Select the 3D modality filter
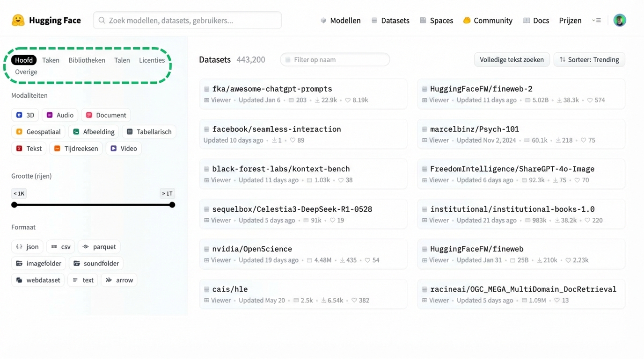Viewport: 644px width, 359px height. pyautogui.click(x=25, y=115)
